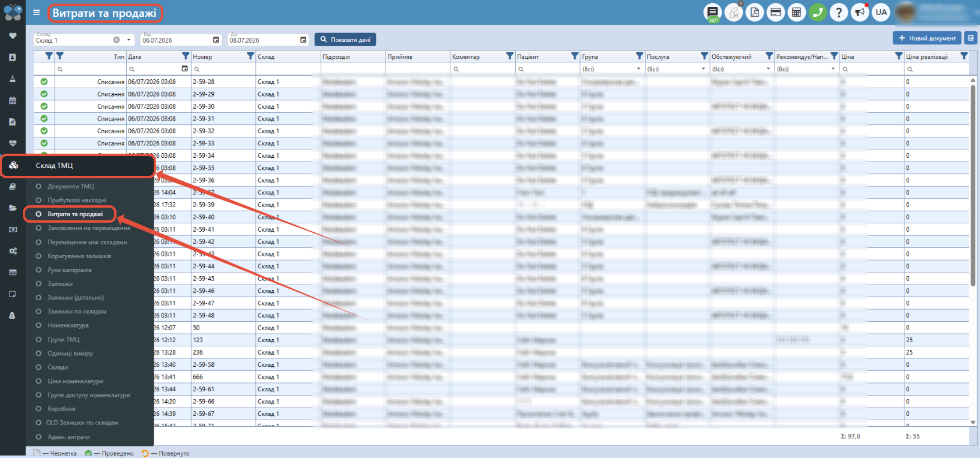The height and width of the screenshot is (458, 980).
Task: Filter the Коментар column via funnel icon
Action: [x=510, y=56]
